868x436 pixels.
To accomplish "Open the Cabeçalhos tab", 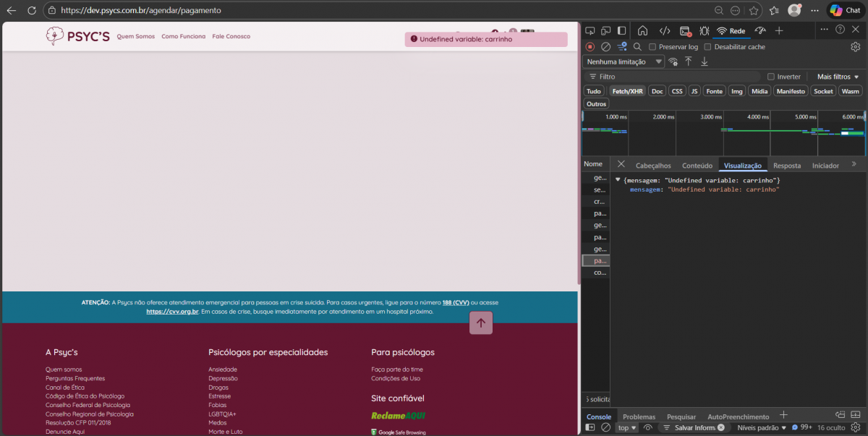I will pos(653,166).
